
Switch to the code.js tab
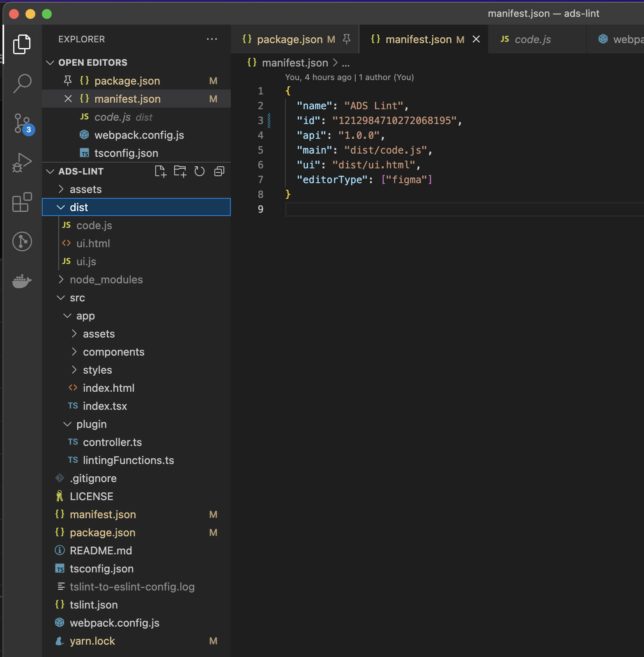click(x=537, y=39)
